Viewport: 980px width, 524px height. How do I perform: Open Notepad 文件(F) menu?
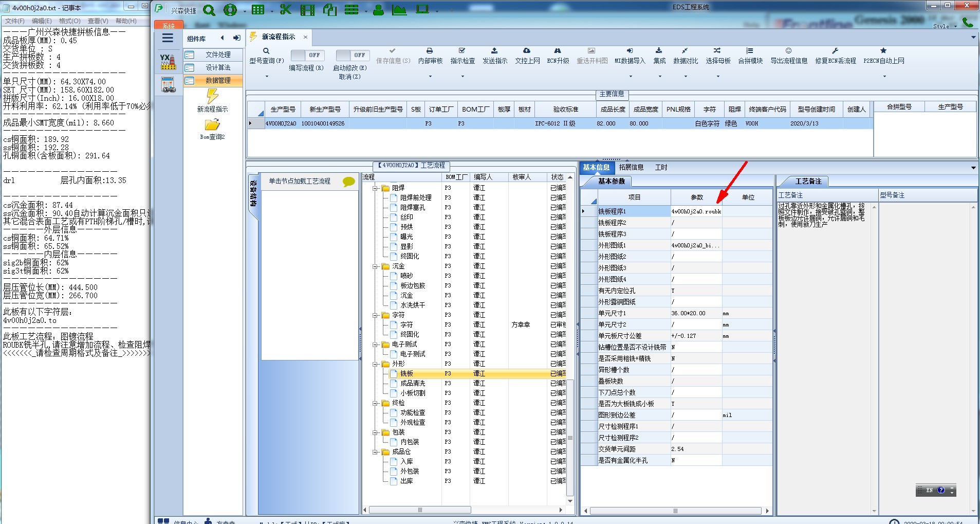[14, 21]
